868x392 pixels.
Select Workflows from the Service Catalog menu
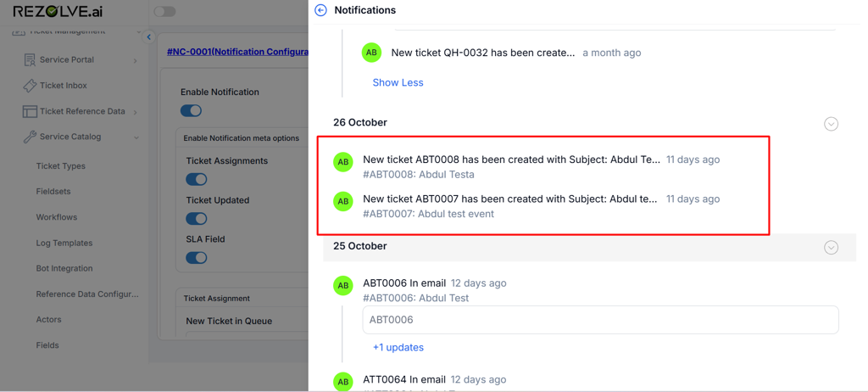(56, 217)
